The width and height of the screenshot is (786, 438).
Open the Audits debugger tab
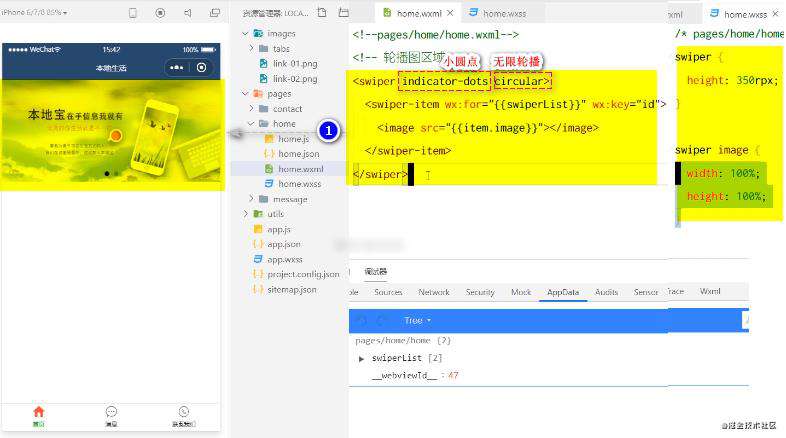(606, 292)
